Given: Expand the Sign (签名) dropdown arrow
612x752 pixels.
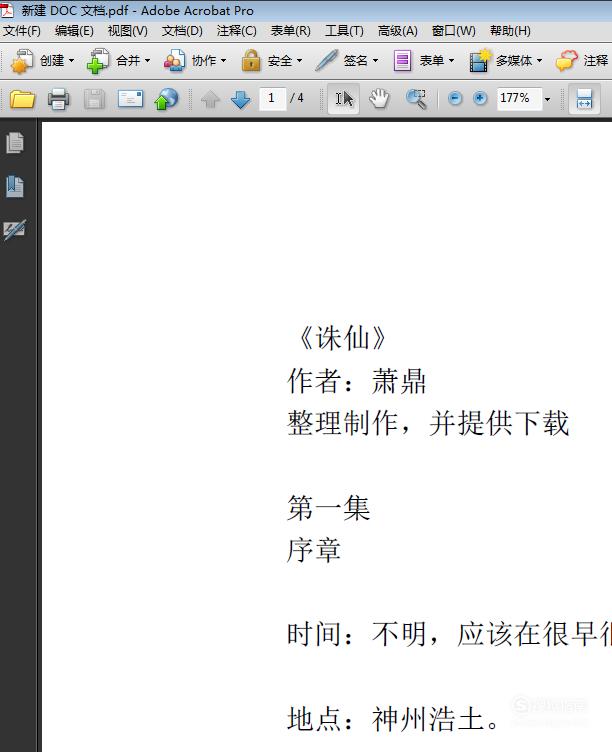Looking at the screenshot, I should point(375,61).
